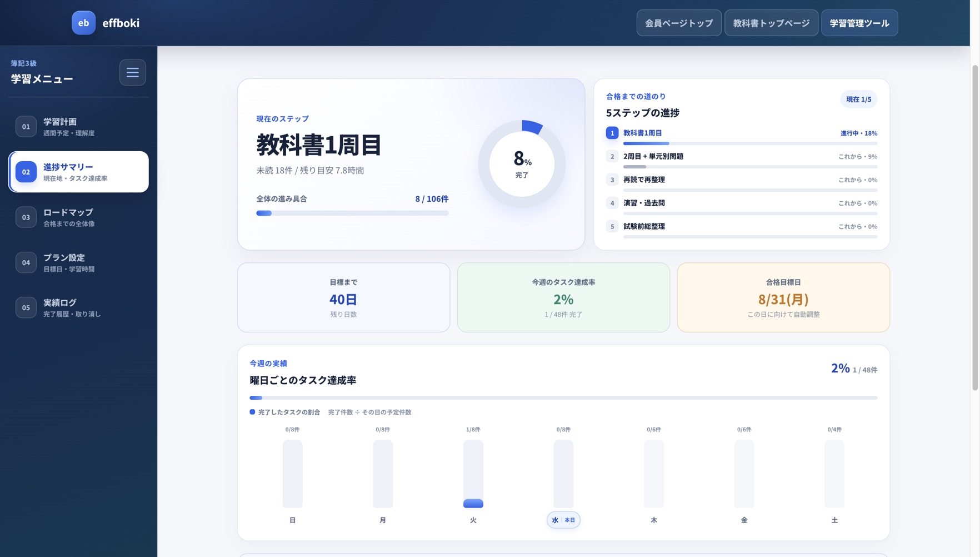980x557 pixels.
Task: Click the 合格目標日 8/31(月) card
Action: click(783, 297)
